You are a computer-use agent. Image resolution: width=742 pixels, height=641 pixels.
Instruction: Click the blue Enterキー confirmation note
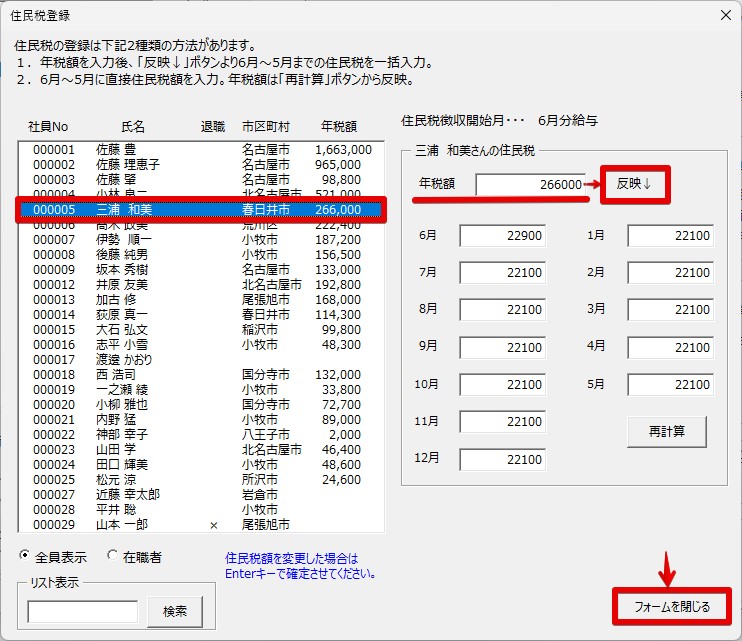click(x=301, y=566)
